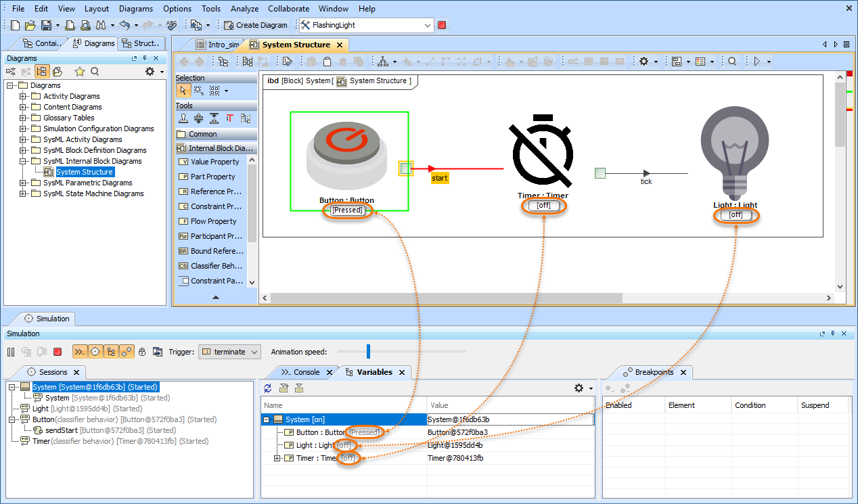Click the Create Diagram button
The image size is (858, 504).
pyautogui.click(x=256, y=25)
